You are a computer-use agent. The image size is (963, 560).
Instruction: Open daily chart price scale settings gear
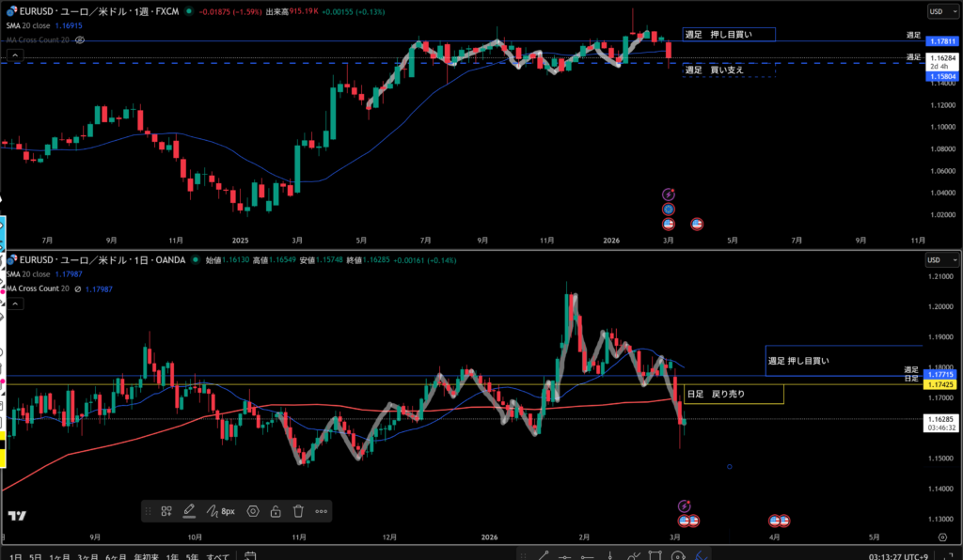tap(941, 537)
